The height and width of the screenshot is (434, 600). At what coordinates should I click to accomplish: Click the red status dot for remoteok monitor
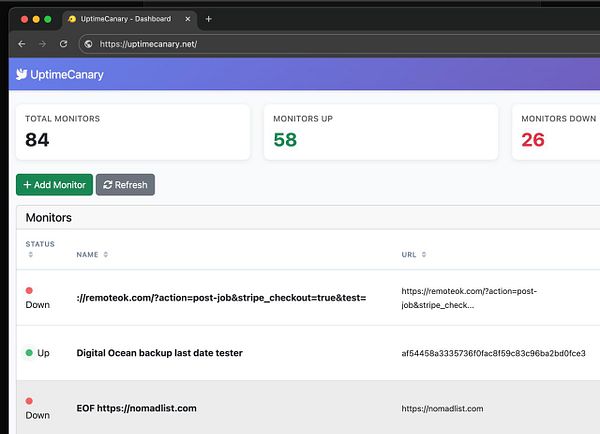[29, 290]
